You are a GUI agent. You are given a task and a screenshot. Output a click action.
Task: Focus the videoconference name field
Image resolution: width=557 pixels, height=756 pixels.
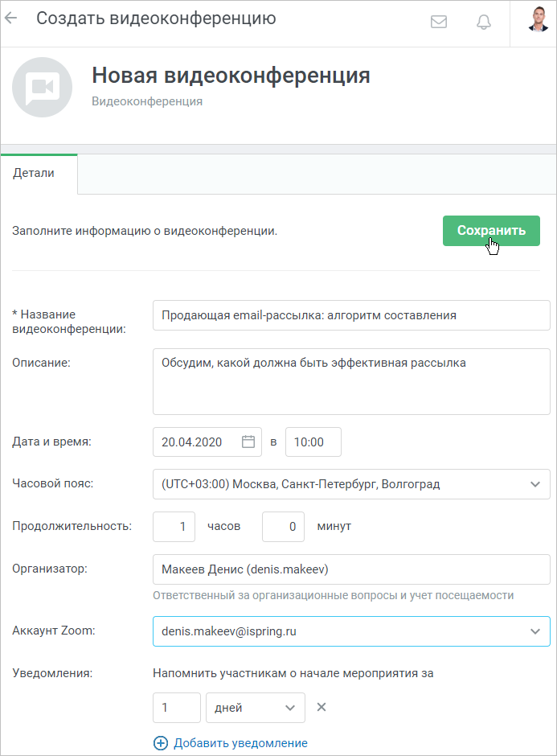[x=351, y=315]
